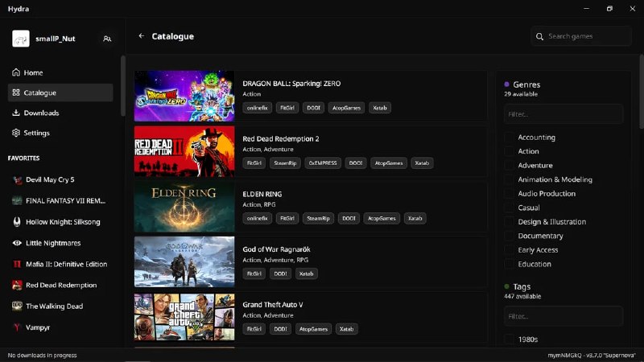
Task: Click FitGirl tag on ELDEN RING row
Action: 287,218
